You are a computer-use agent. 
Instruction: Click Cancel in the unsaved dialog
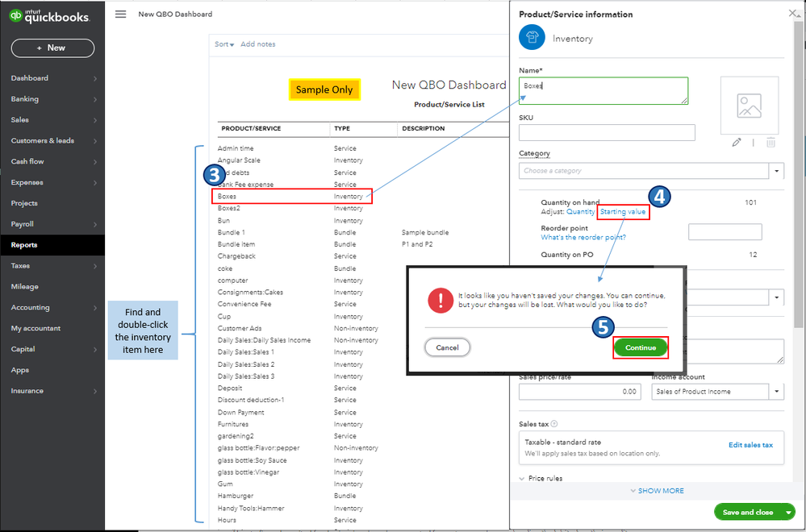pyautogui.click(x=447, y=347)
